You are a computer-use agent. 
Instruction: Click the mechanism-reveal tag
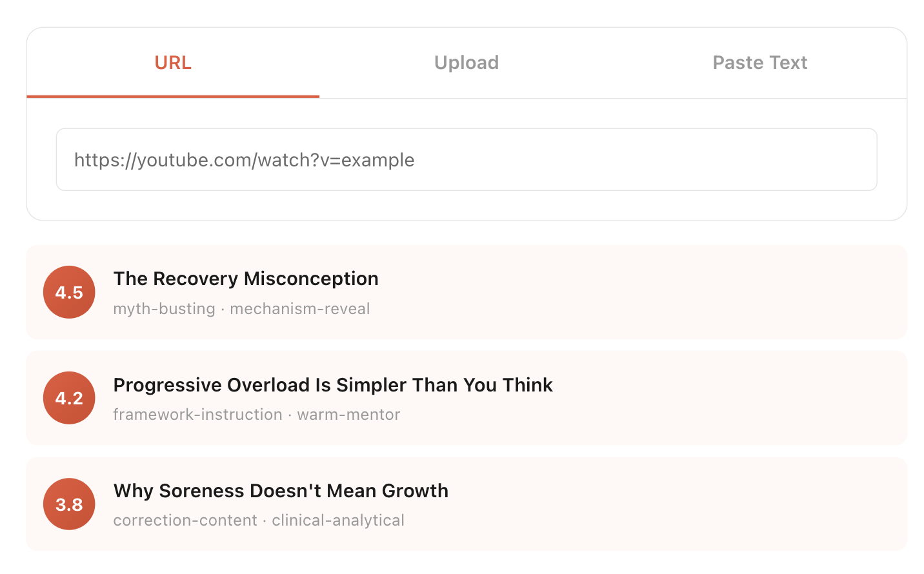(x=300, y=309)
